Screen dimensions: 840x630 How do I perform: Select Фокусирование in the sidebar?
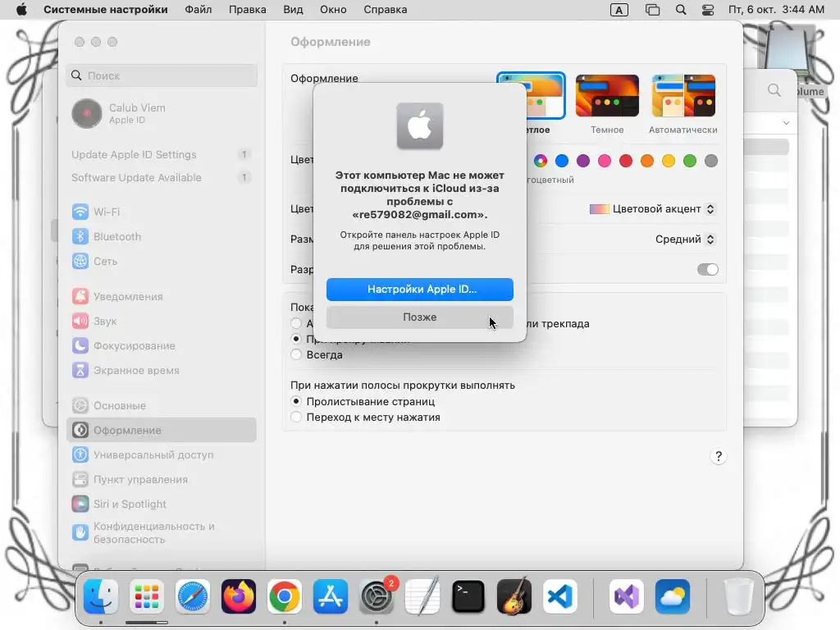(162, 345)
